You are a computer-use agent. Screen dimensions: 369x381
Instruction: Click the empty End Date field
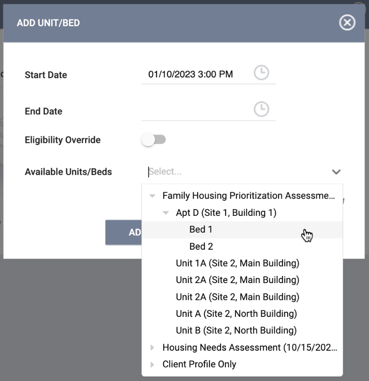(197, 110)
